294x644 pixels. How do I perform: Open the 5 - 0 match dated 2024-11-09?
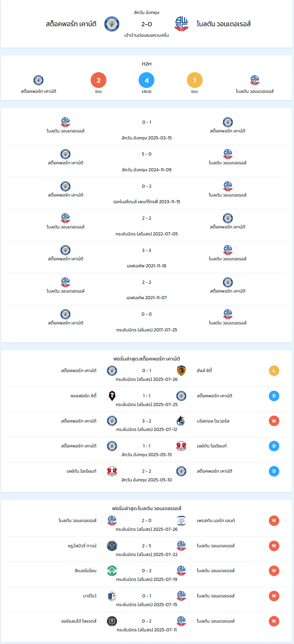click(x=147, y=162)
